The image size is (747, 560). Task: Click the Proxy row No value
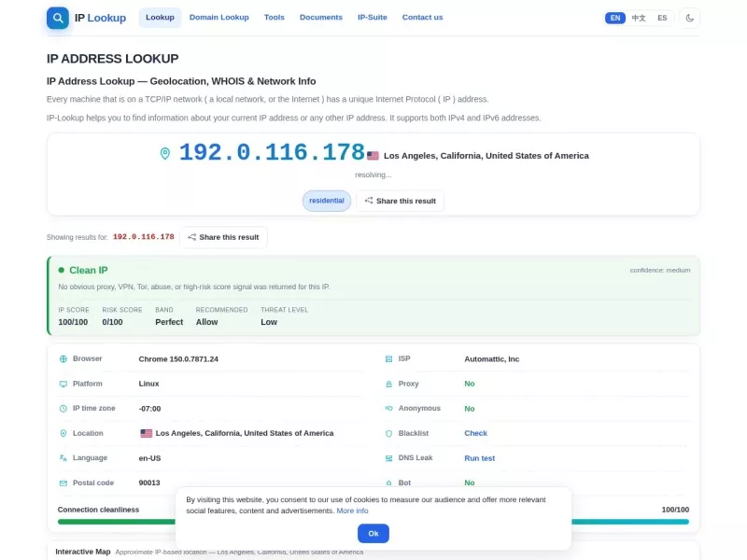click(x=470, y=384)
